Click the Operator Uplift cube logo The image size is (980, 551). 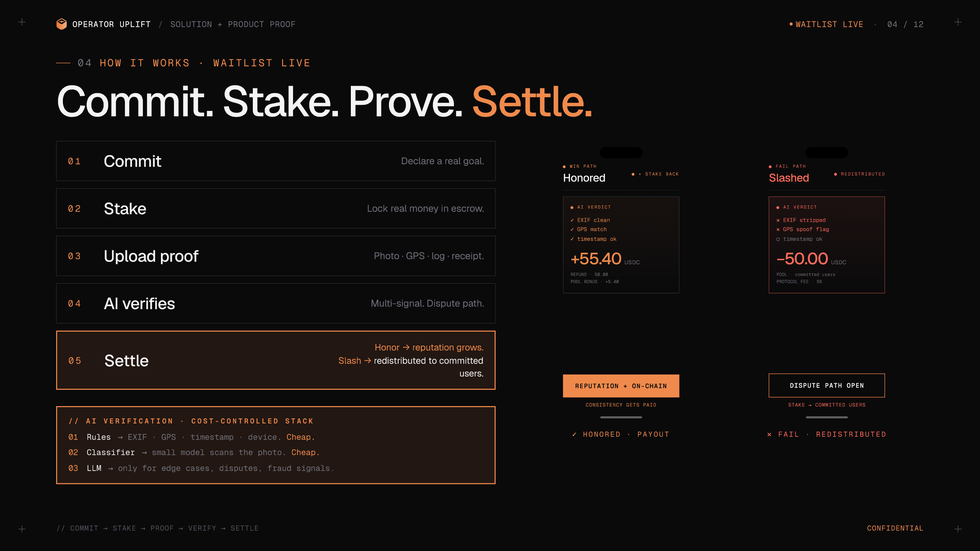coord(61,24)
